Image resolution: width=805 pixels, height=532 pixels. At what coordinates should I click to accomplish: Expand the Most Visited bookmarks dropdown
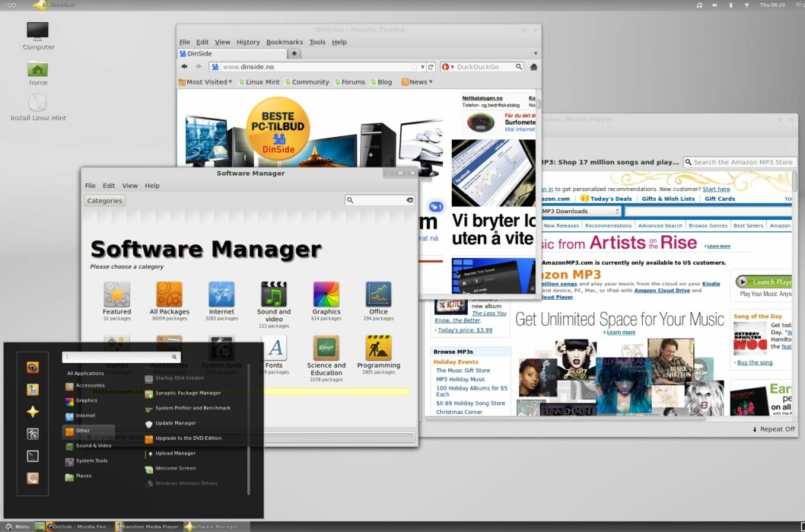(230, 81)
